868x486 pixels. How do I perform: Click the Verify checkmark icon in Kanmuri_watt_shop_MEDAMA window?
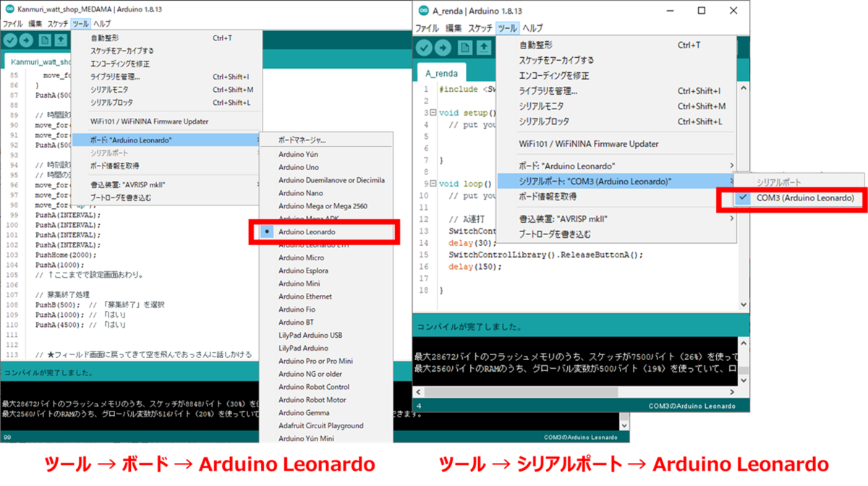pyautogui.click(x=10, y=40)
